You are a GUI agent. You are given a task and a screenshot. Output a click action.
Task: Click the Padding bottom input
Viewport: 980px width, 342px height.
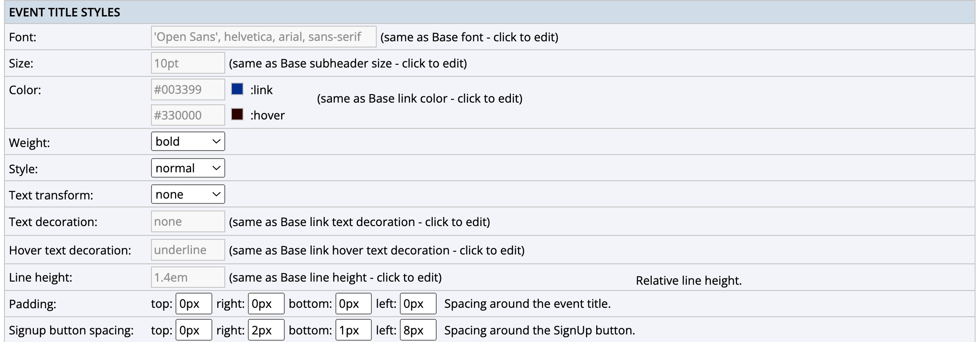pyautogui.click(x=353, y=304)
